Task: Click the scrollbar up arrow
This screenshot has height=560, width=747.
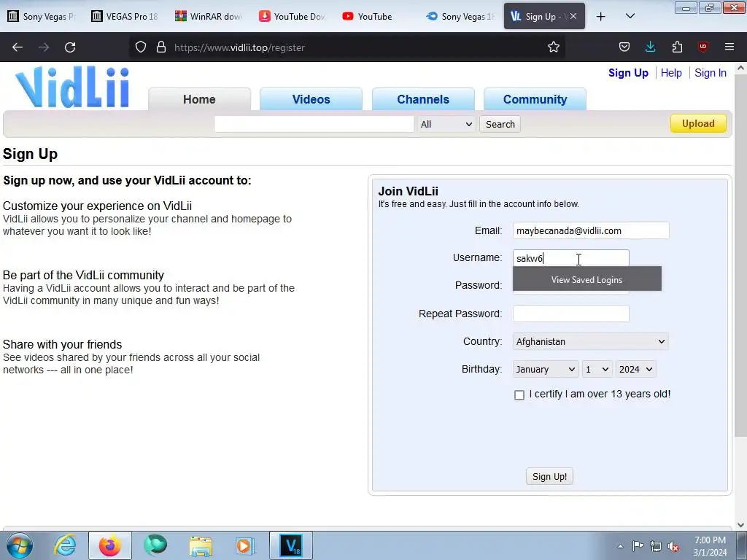Action: [x=740, y=68]
